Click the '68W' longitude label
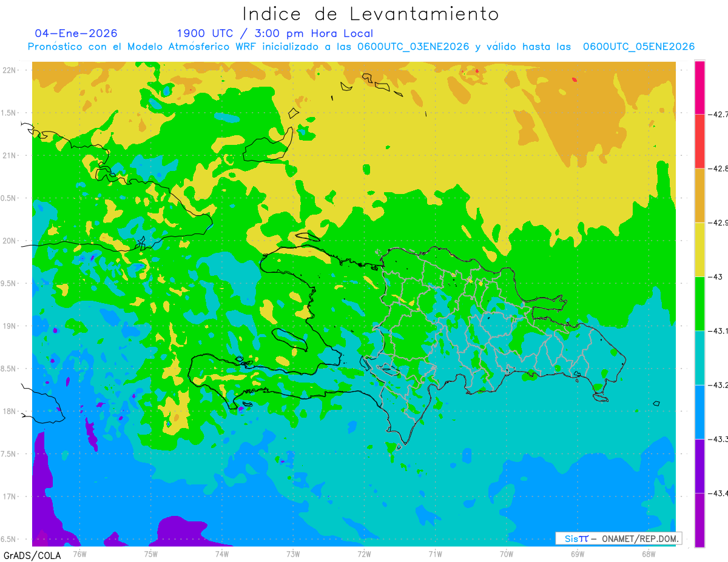The image size is (728, 562). pyautogui.click(x=649, y=554)
